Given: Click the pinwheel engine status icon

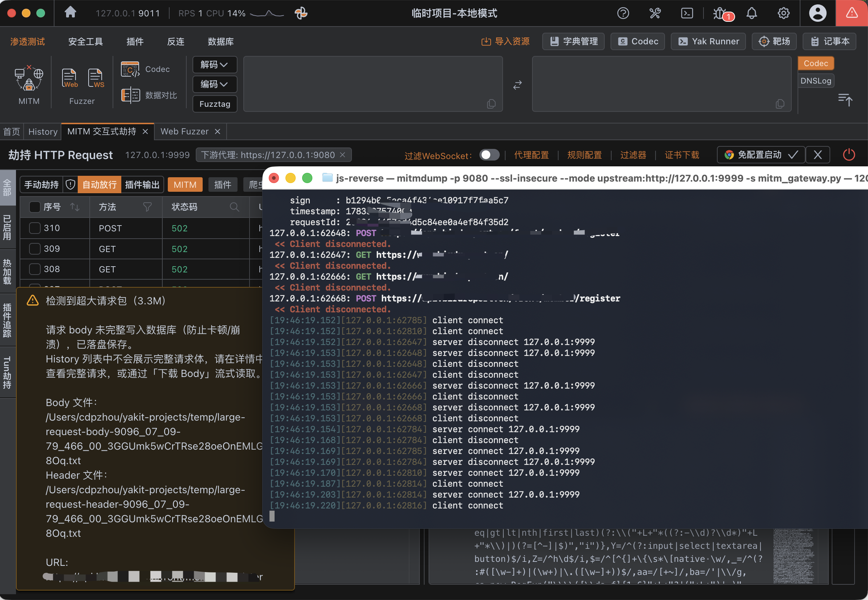Looking at the screenshot, I should (301, 13).
